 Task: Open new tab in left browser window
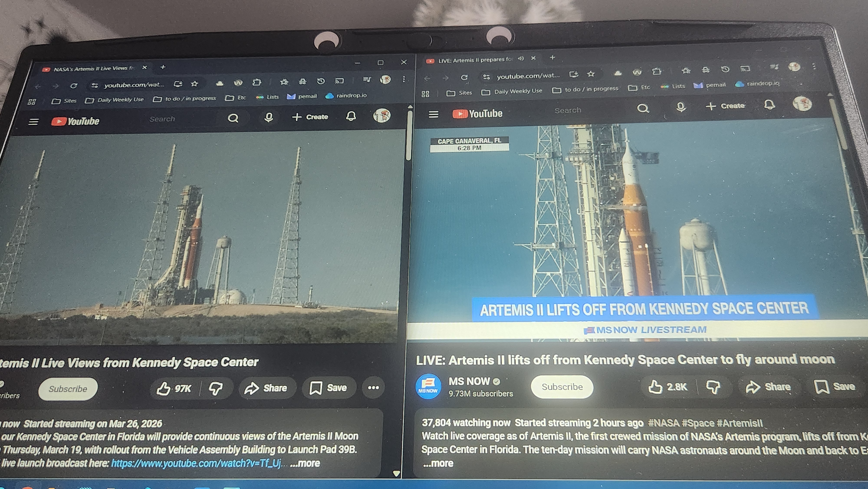(x=163, y=67)
